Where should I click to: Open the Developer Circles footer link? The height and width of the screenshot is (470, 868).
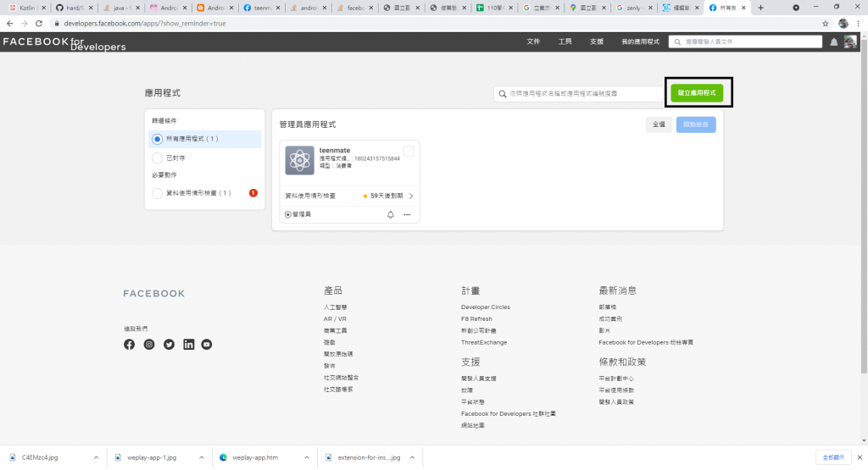(486, 307)
